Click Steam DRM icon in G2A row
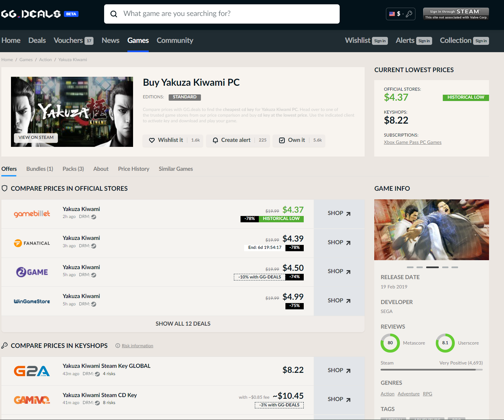The width and height of the screenshot is (504, 420). pos(97,374)
